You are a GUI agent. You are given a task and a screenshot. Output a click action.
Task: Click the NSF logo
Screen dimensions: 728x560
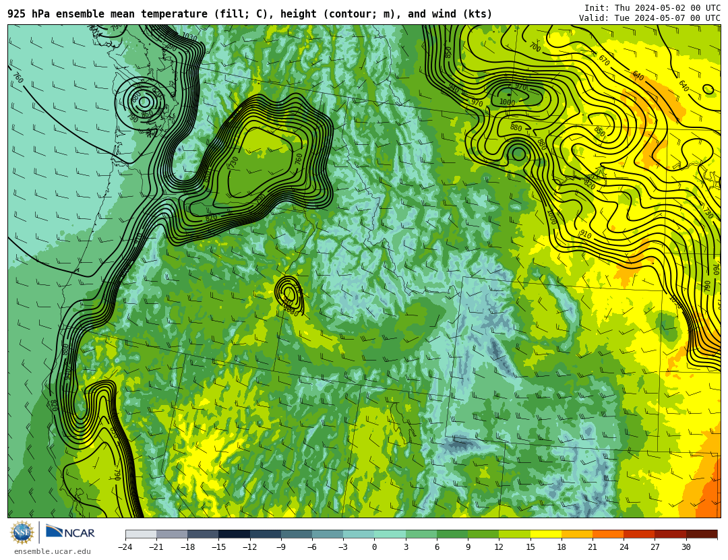(x=22, y=532)
